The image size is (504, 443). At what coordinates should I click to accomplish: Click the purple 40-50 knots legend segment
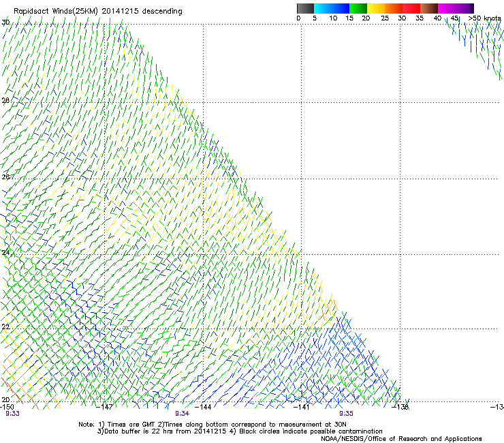[456, 8]
